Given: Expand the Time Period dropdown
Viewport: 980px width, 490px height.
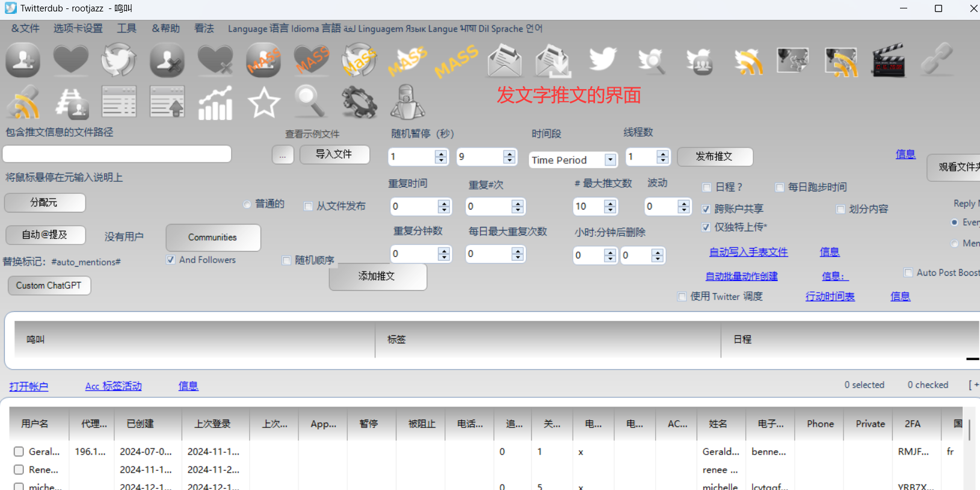Looking at the screenshot, I should pyautogui.click(x=611, y=160).
